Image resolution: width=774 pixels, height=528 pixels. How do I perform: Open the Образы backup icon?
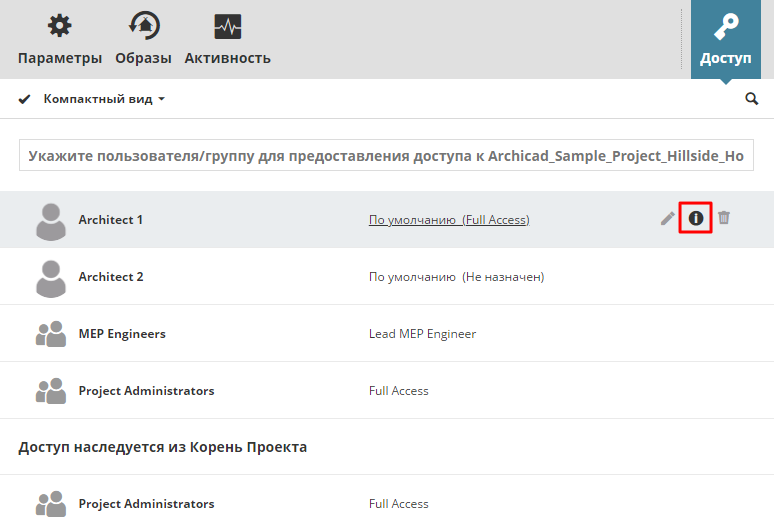click(143, 27)
